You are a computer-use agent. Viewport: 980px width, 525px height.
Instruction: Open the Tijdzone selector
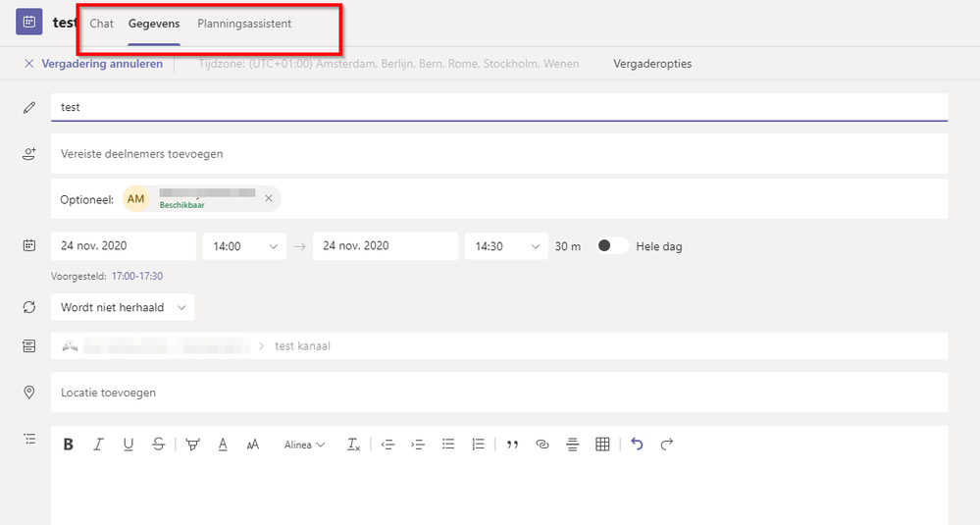coord(388,64)
